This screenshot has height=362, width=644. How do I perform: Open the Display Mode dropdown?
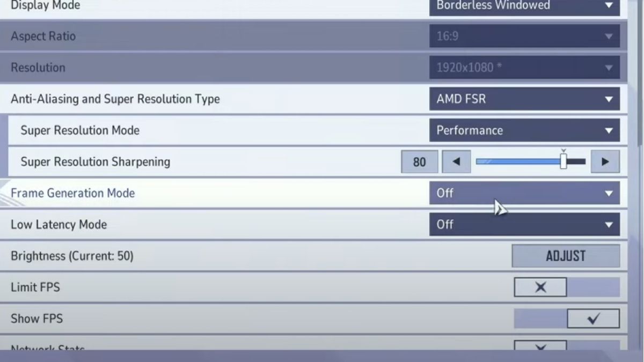click(524, 7)
